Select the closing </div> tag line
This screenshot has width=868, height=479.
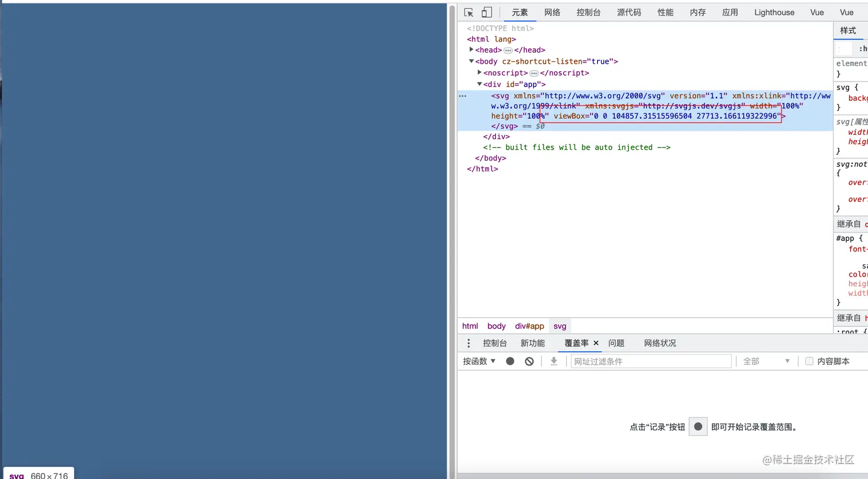point(497,137)
